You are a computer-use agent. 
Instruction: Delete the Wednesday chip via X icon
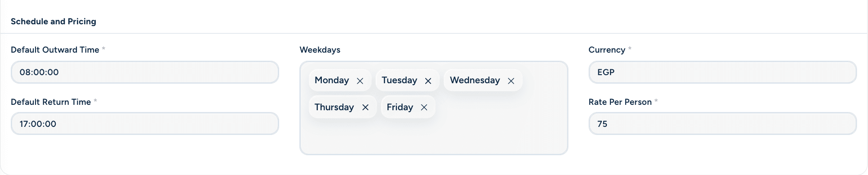click(511, 81)
